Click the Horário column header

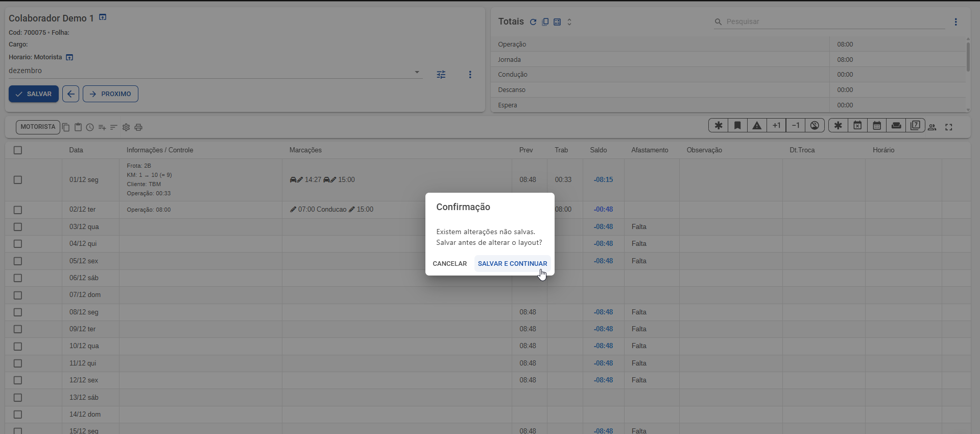(x=883, y=150)
